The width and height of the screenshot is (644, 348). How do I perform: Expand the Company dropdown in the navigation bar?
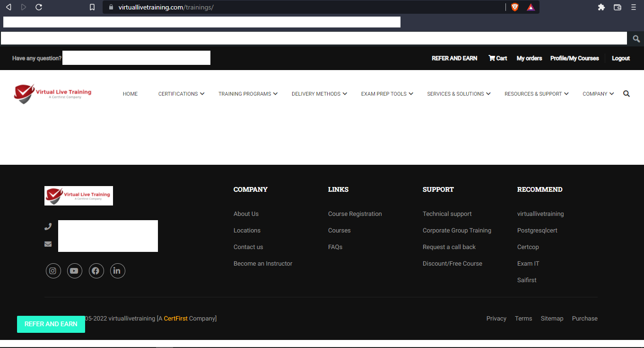pos(598,94)
